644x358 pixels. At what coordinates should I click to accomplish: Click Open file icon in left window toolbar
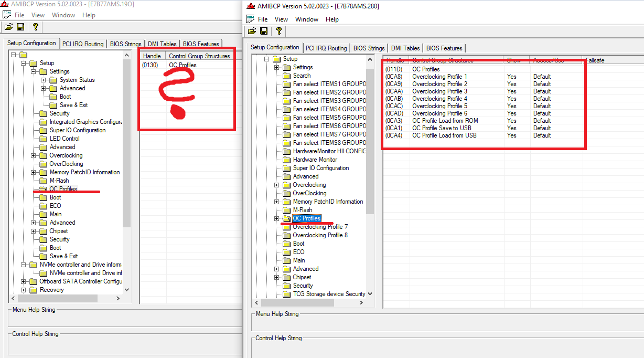pyautogui.click(x=9, y=27)
